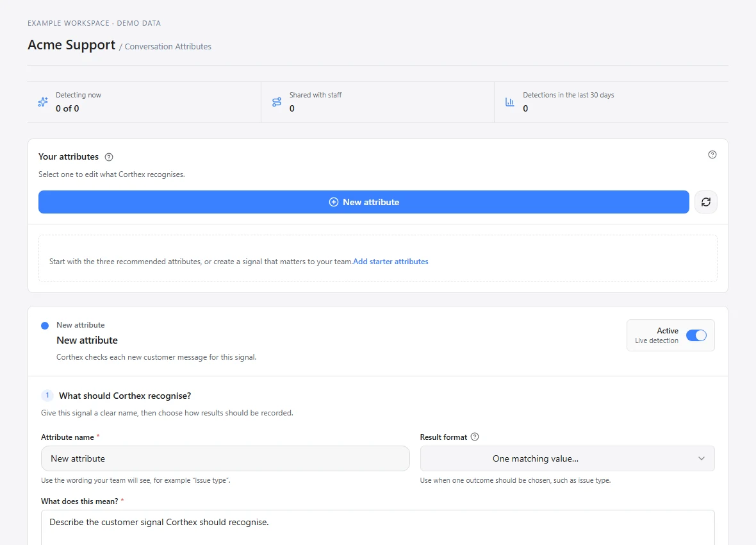Screen dimensions: 756x545
Task: Click the 'What should Corthex recognise?' heading
Action: coord(125,396)
